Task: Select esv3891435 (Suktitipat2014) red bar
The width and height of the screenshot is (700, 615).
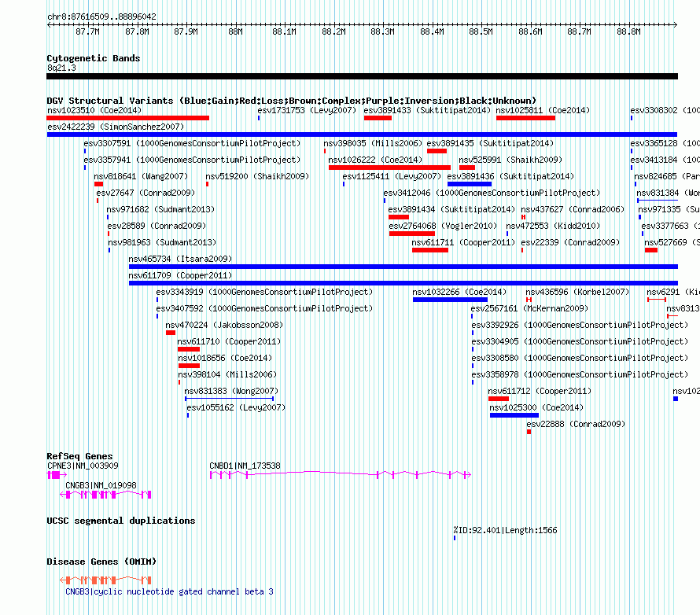Action: coord(437,151)
